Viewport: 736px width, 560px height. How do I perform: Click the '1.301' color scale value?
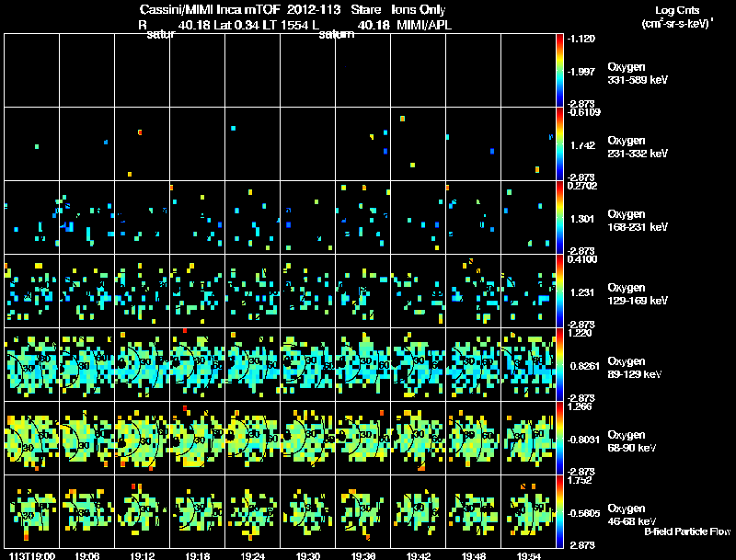pos(582,219)
